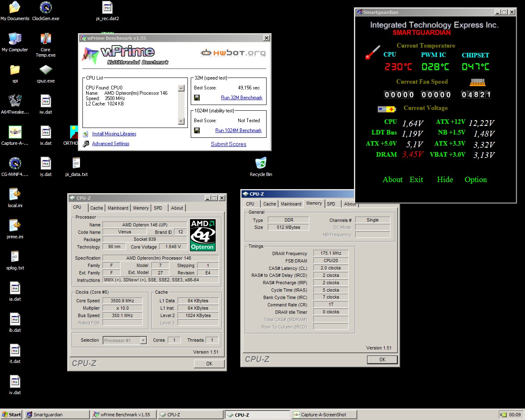Open the Recycle Bin
Viewport: 525px width, 420px height.
point(261,167)
